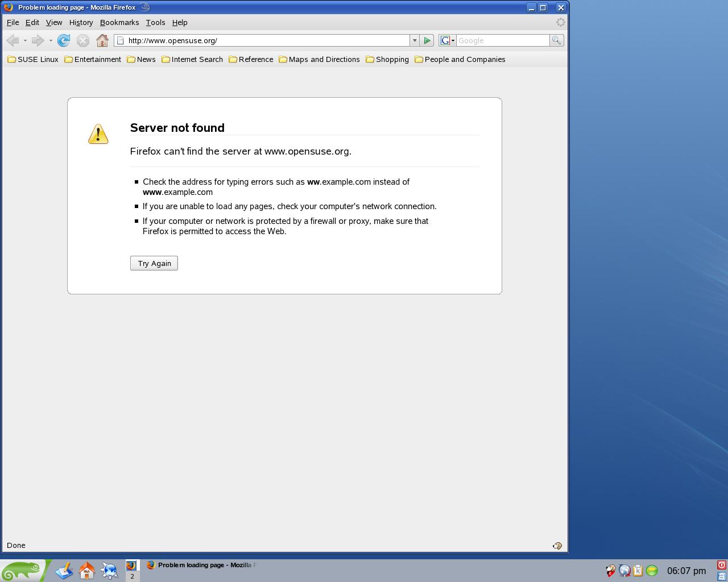Click the 'Done' status bar text
This screenshot has height=582, width=728.
[x=16, y=546]
